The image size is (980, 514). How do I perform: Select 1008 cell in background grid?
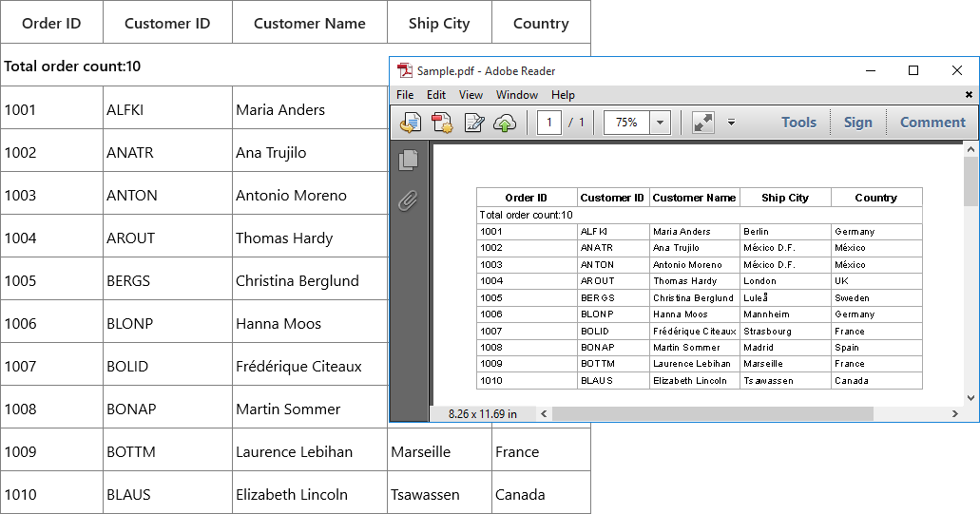click(x=51, y=409)
